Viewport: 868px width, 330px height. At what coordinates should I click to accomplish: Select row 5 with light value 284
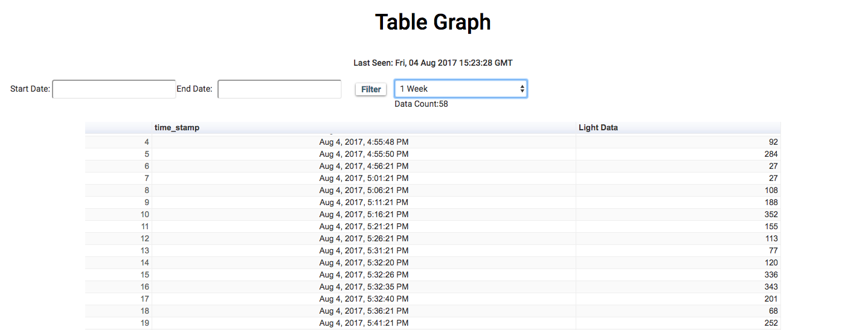click(x=432, y=154)
